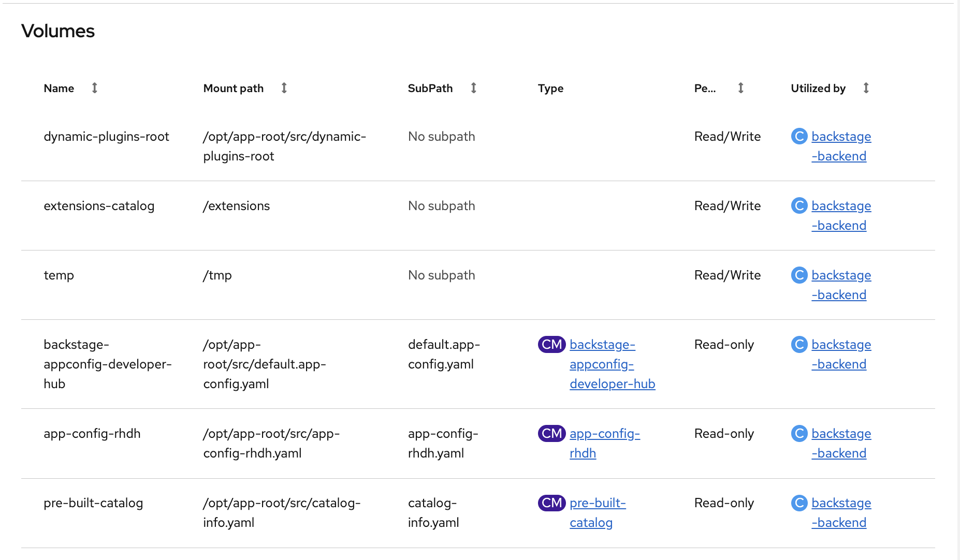Click Read-only in pre-built-catalog row
The height and width of the screenshot is (560, 960).
tap(724, 503)
